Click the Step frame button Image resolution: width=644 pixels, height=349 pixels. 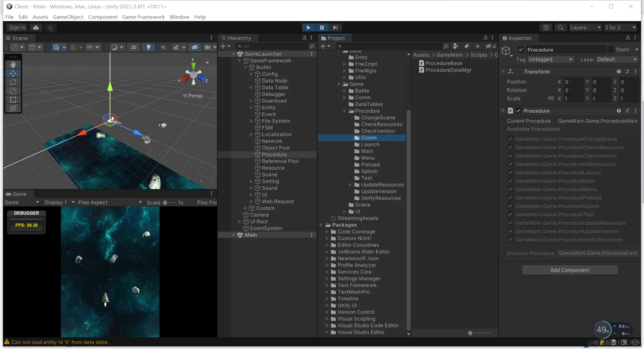coord(335,27)
